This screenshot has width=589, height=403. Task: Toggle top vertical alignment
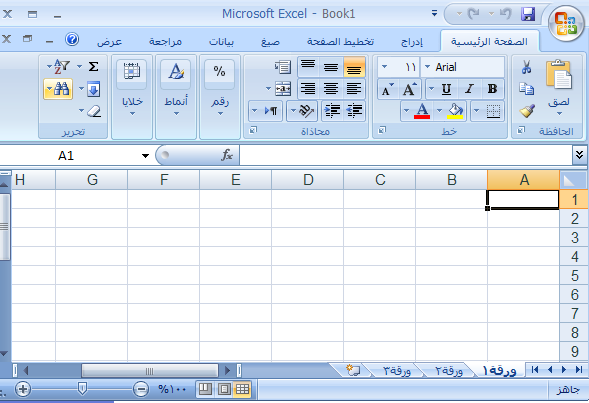308,67
